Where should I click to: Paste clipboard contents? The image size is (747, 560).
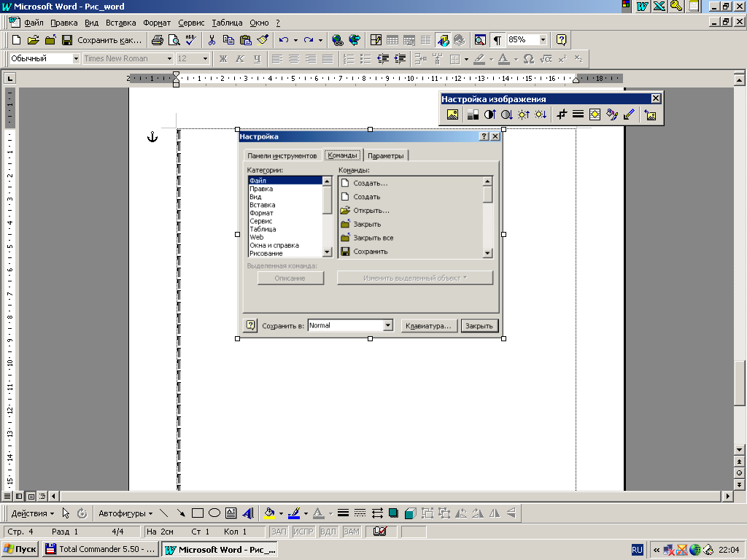(x=245, y=40)
